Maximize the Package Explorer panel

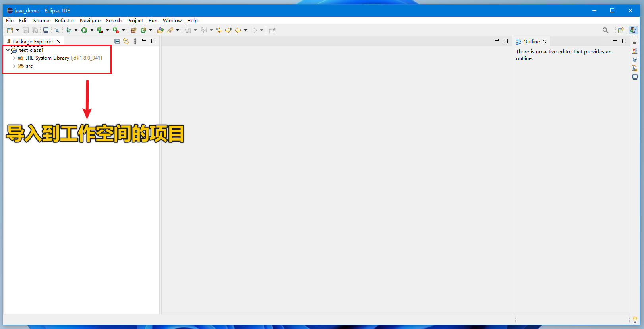point(153,41)
